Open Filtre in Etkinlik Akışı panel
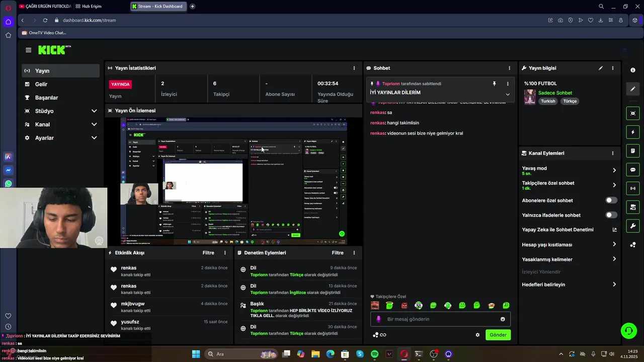Screen dimensions: 644x362 [x=208, y=253]
